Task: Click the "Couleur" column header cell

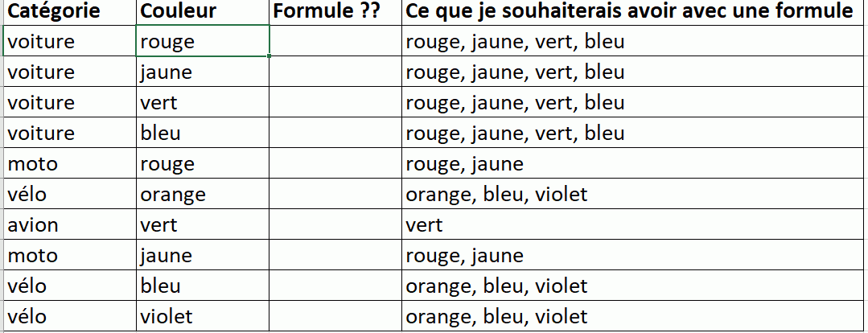Action: [201, 11]
